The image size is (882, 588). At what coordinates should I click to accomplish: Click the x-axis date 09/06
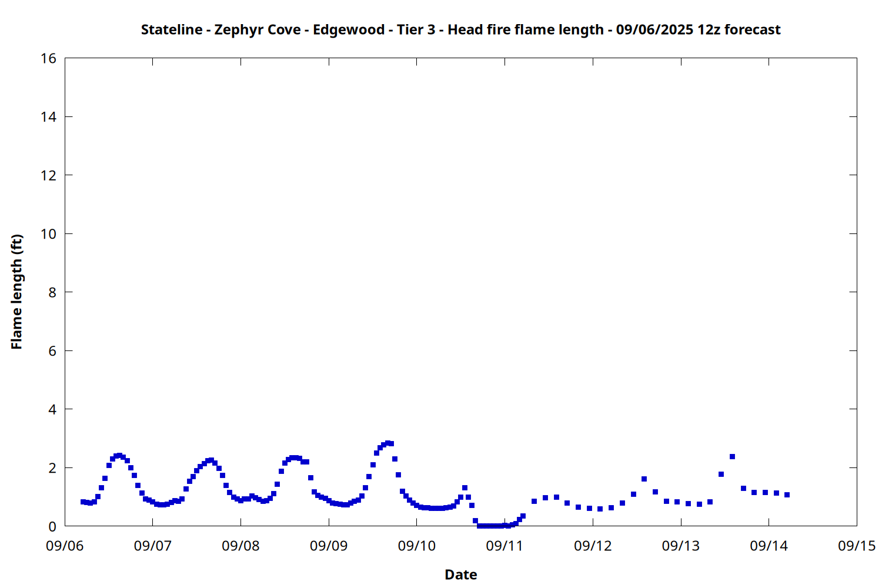click(x=65, y=546)
